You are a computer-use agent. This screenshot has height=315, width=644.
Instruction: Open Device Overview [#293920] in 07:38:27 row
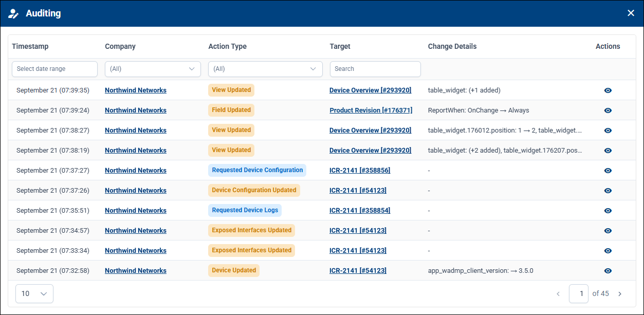coord(371,131)
